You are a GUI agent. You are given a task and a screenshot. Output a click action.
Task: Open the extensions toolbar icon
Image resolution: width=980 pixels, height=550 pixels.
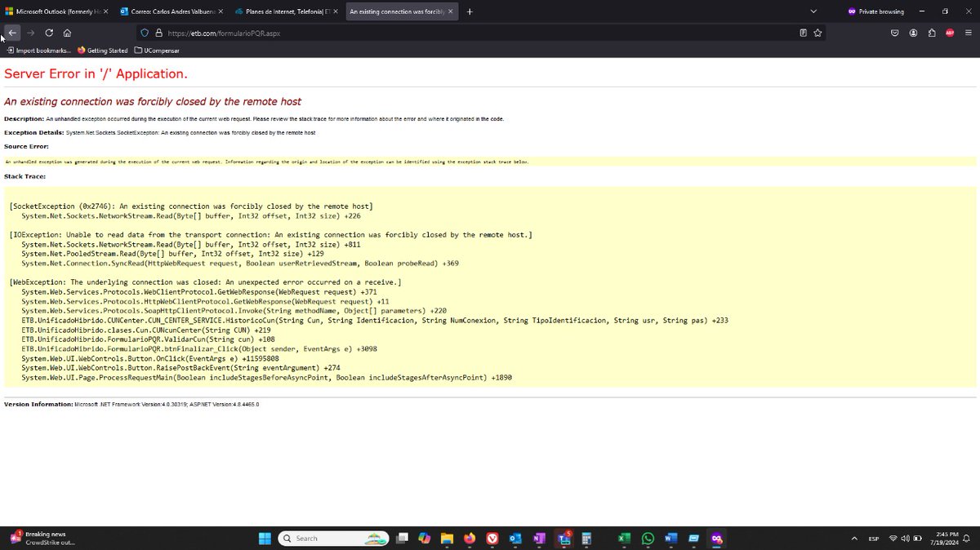[x=932, y=33]
